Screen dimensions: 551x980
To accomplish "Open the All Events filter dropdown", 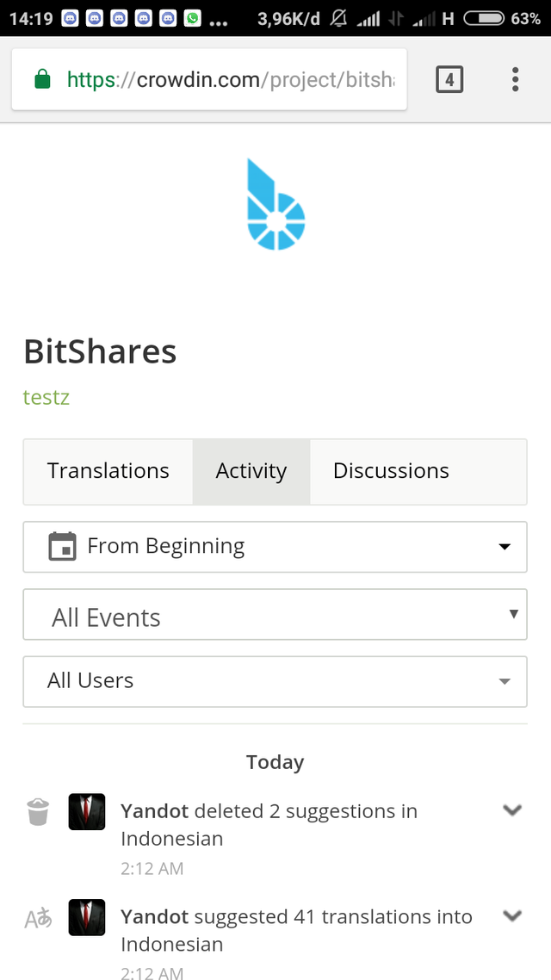I will pos(275,615).
